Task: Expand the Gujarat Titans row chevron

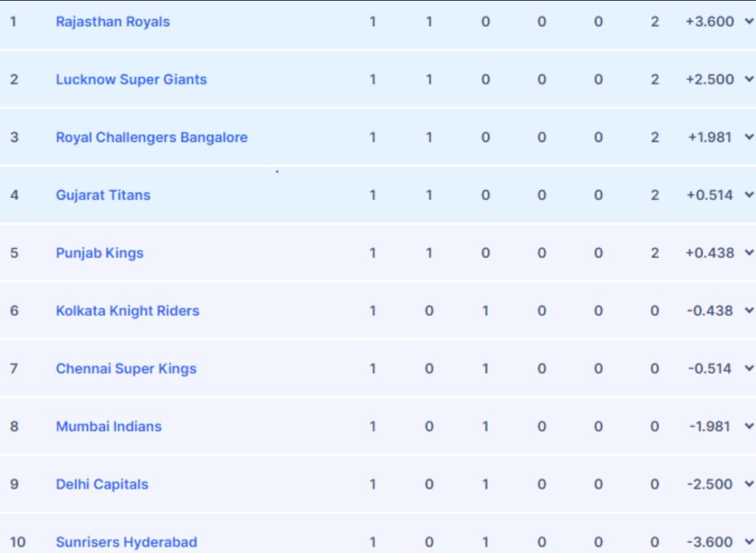Action: pyautogui.click(x=749, y=195)
